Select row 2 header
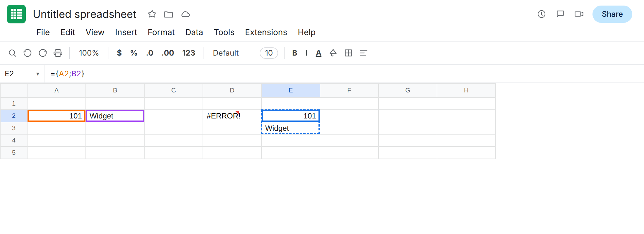The image size is (644, 234). tap(14, 116)
